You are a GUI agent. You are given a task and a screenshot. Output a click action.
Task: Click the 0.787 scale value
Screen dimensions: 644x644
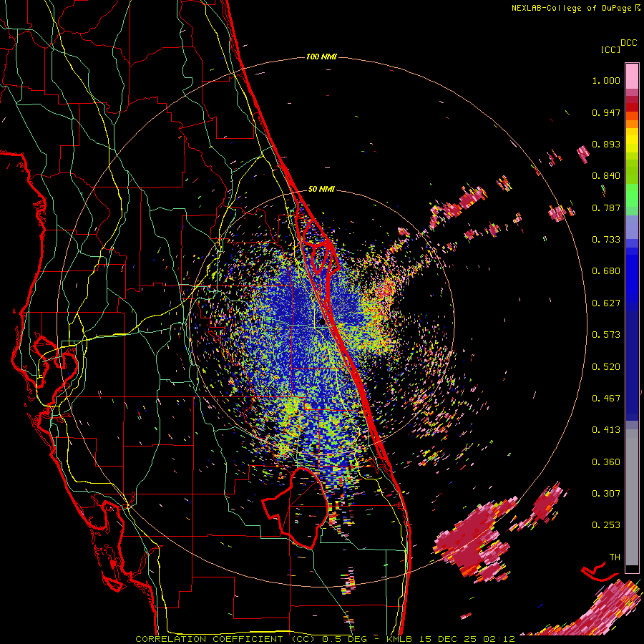(x=606, y=208)
